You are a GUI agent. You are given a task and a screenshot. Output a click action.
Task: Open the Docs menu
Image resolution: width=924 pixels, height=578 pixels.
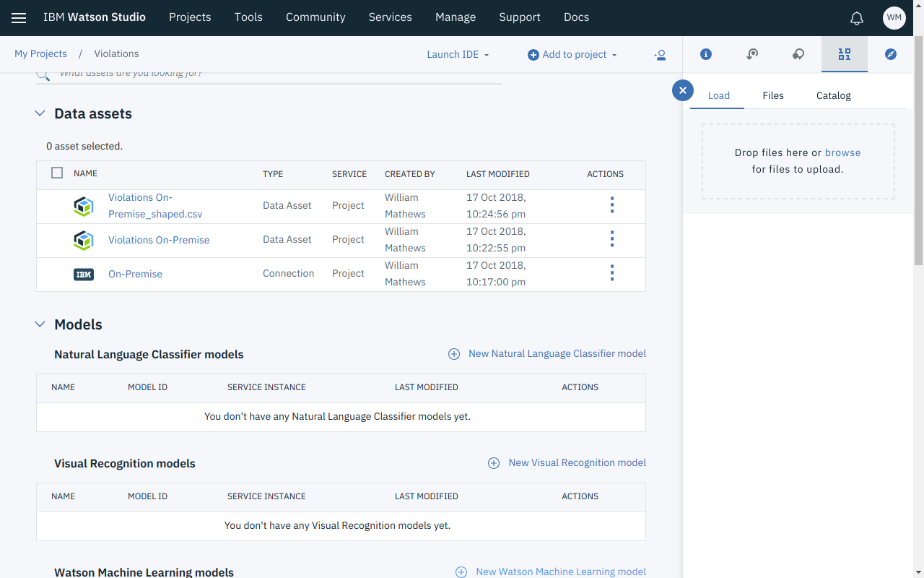click(576, 17)
